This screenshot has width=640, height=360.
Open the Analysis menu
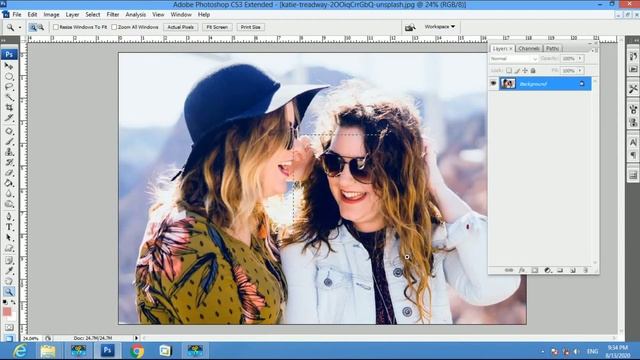(136, 15)
